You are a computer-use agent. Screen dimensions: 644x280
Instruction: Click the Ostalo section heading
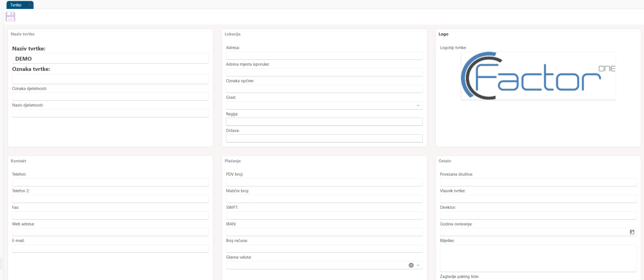[x=445, y=161]
